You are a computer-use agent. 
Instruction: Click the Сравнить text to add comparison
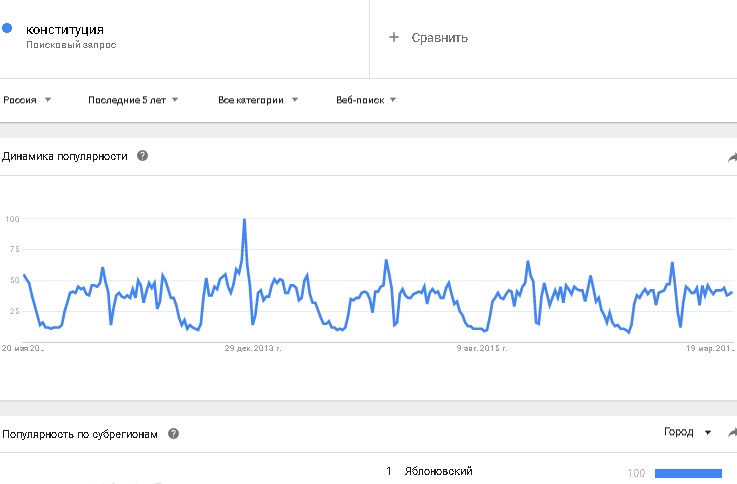(441, 38)
